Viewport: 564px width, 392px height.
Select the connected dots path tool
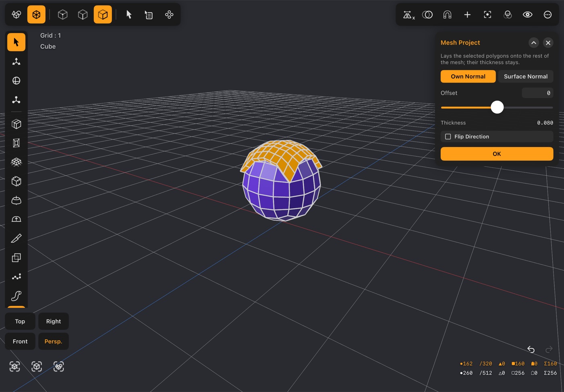(16, 277)
